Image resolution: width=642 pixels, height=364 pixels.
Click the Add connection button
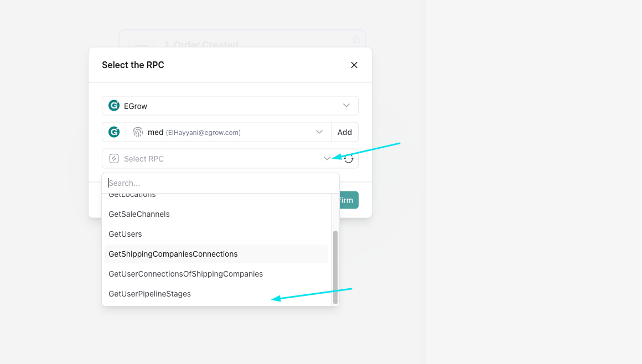click(345, 132)
